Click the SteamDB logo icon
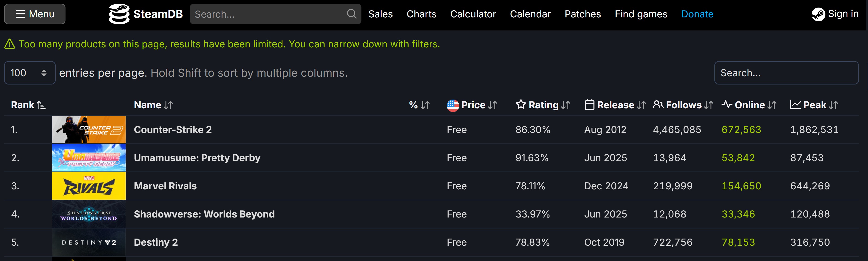 click(119, 14)
